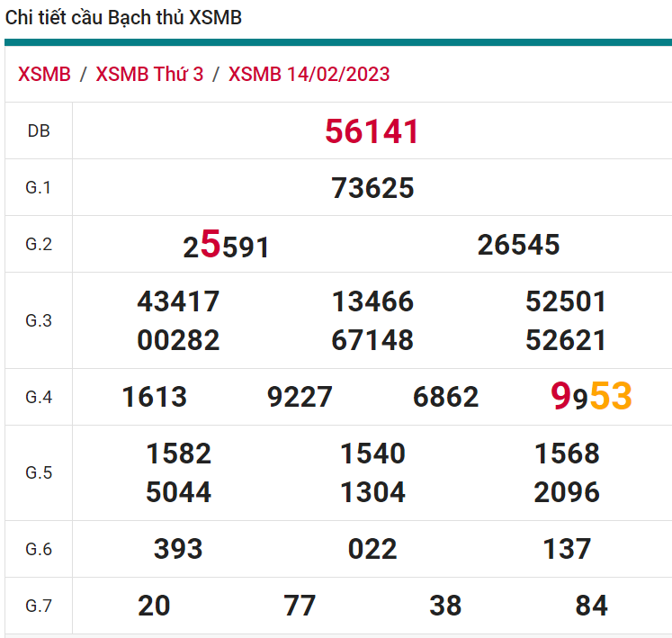Screen dimensions: 672x638
Task: Go to the XSMB Thứ 3 link
Action: 149,74
